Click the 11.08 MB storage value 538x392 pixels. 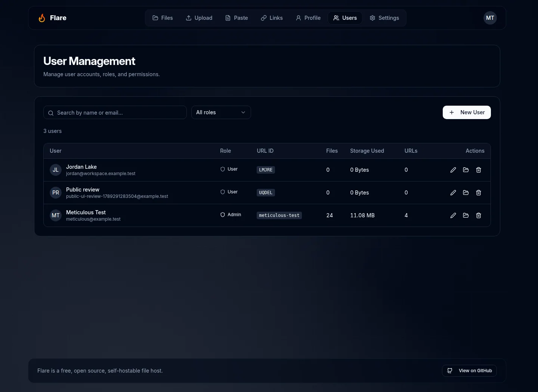pos(362,215)
